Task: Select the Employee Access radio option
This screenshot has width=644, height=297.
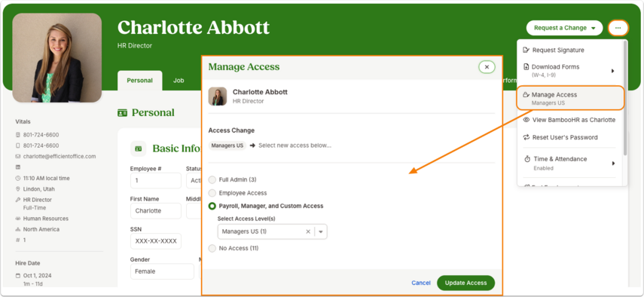Action: click(212, 193)
